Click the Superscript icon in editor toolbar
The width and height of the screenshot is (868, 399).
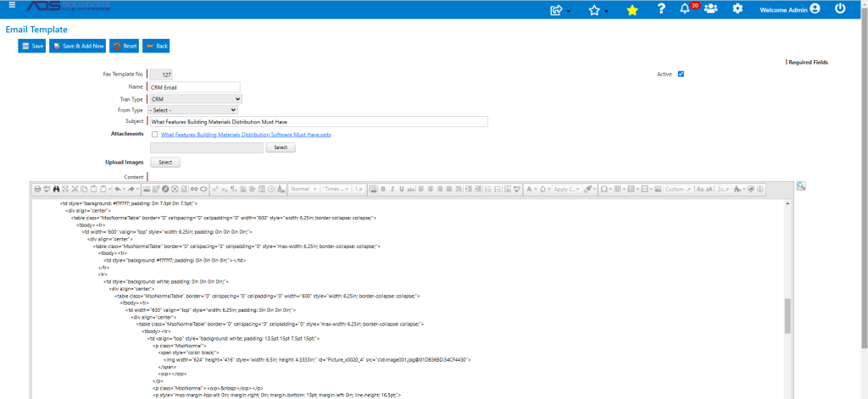[215, 189]
